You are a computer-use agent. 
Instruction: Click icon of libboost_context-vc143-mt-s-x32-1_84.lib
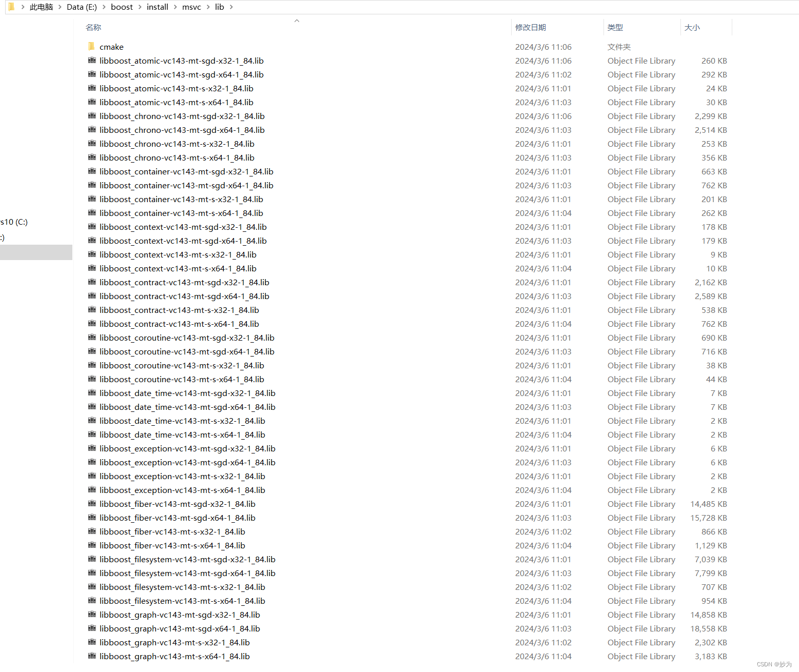point(92,254)
